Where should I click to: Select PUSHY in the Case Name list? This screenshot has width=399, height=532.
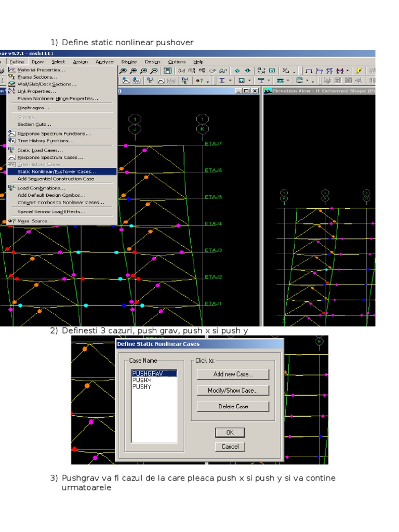(x=142, y=387)
